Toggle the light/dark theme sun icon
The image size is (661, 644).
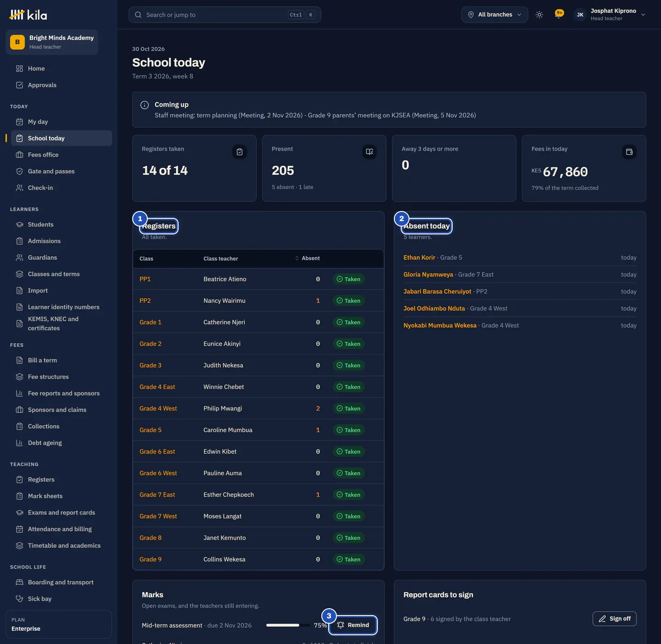pyautogui.click(x=539, y=15)
